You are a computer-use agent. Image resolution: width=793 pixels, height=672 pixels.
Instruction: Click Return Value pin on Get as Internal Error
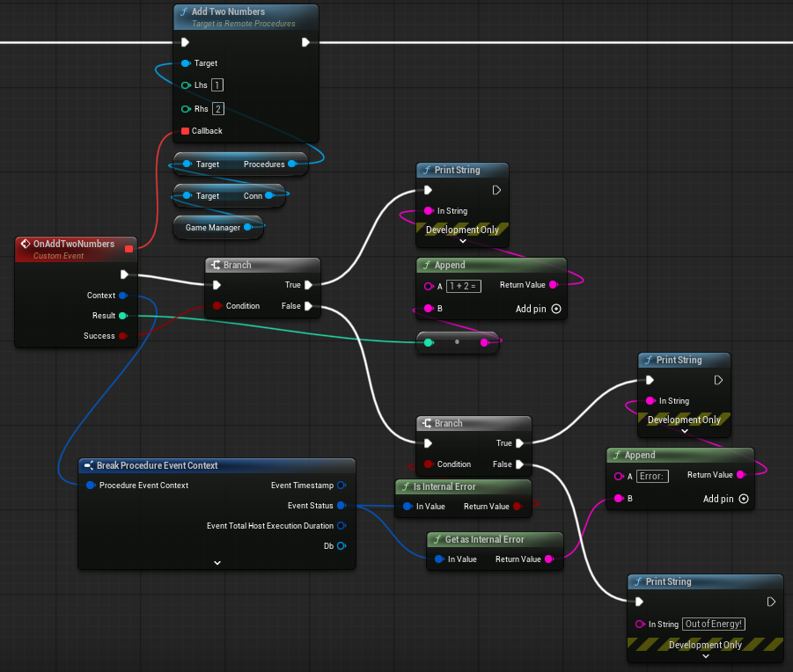(x=550, y=559)
